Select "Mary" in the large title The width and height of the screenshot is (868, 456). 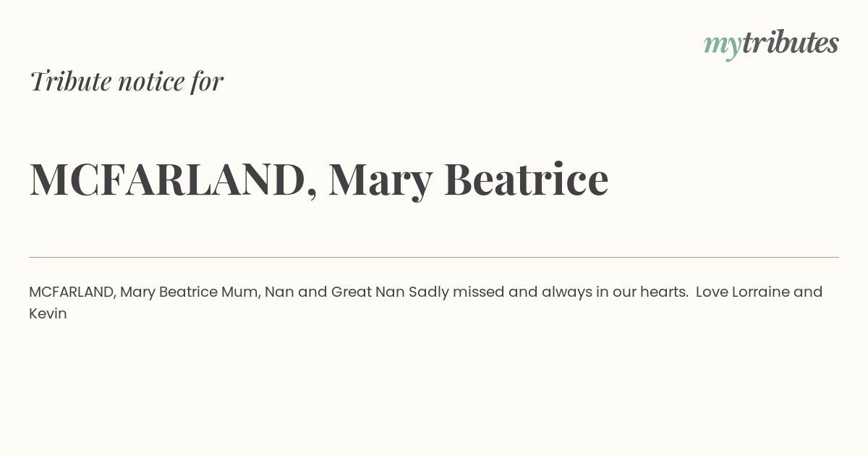click(x=380, y=181)
